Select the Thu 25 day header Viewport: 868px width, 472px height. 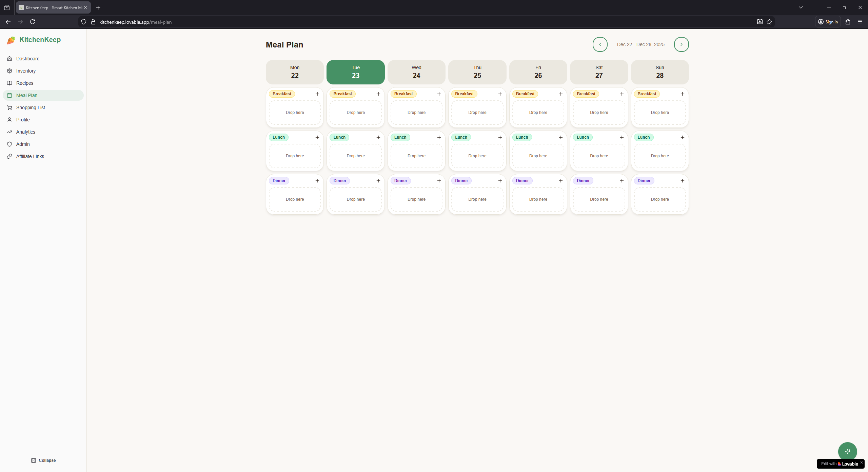pos(477,72)
